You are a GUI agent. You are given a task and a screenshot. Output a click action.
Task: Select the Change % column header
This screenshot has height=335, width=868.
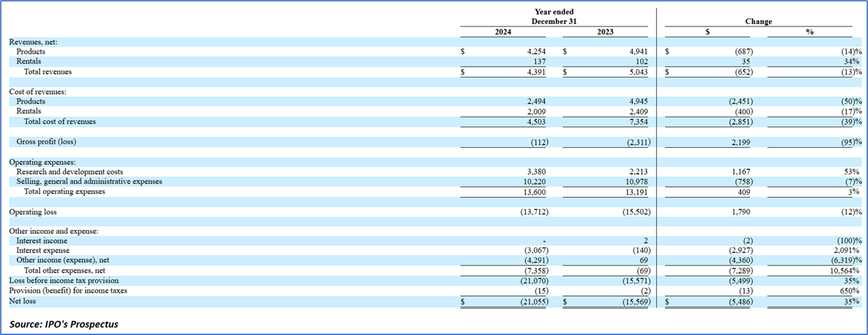point(809,32)
